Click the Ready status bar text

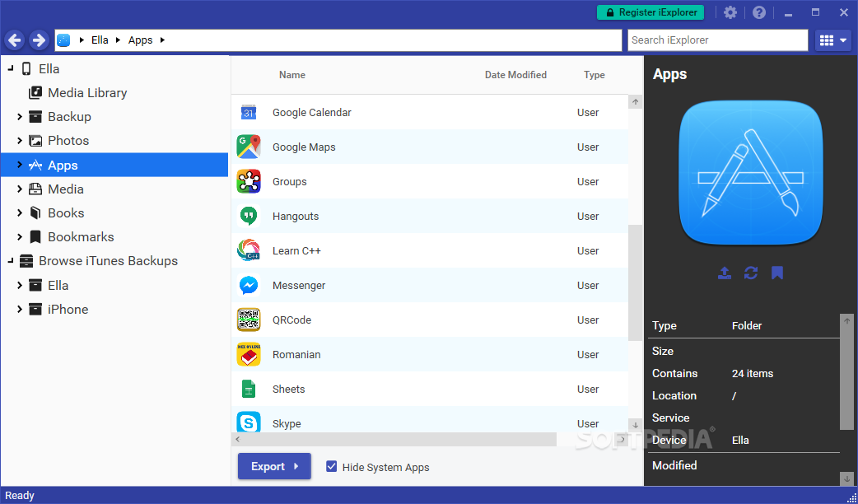click(x=20, y=495)
